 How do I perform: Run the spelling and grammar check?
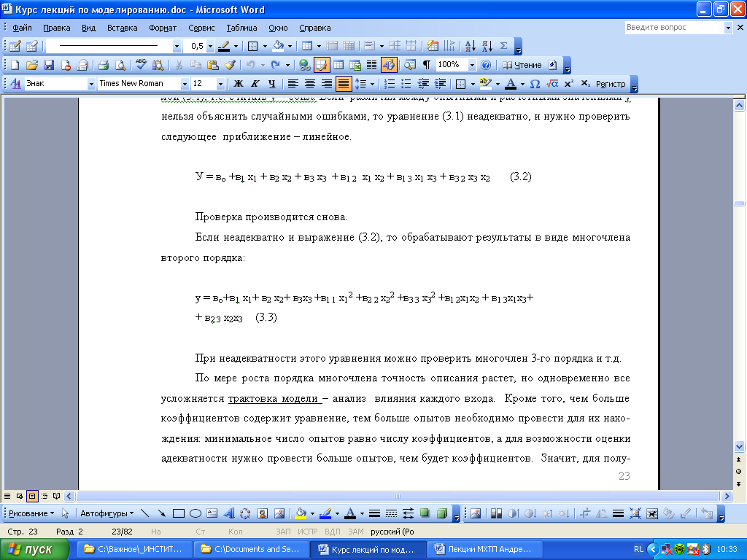141,65
